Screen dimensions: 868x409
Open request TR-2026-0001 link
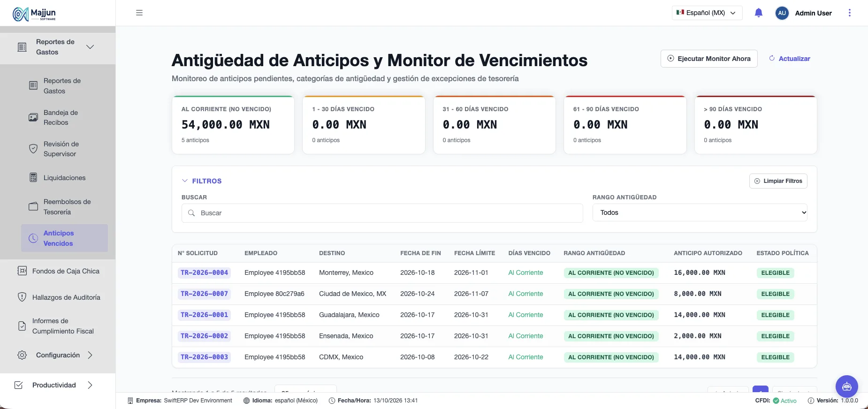pos(204,315)
